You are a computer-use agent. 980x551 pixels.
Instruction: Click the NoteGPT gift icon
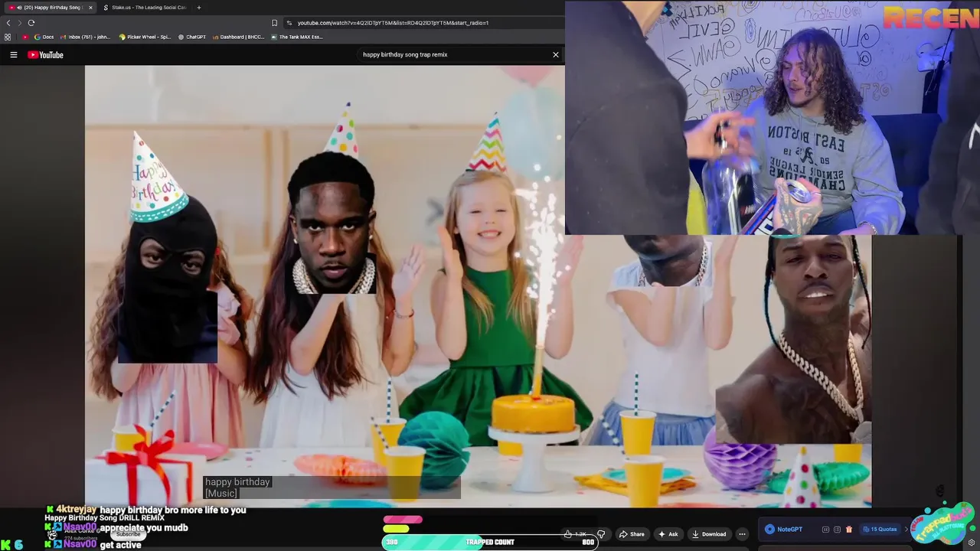pos(848,530)
